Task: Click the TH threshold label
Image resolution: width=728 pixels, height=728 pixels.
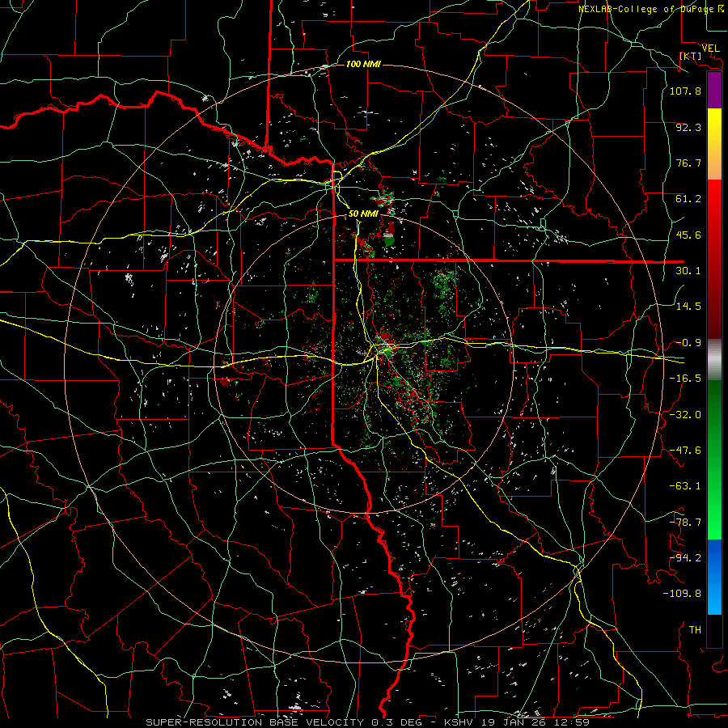Action: 695,630
